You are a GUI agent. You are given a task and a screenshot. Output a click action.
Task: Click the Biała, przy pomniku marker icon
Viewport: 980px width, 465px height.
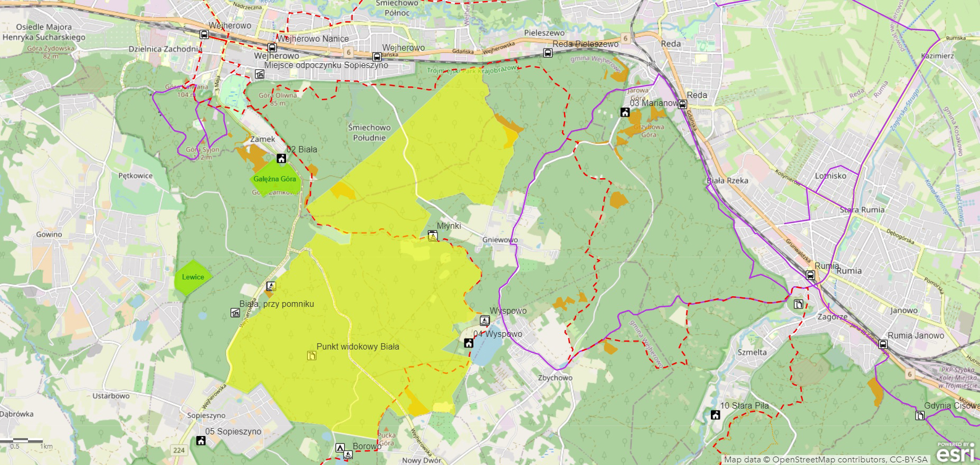click(x=235, y=313)
